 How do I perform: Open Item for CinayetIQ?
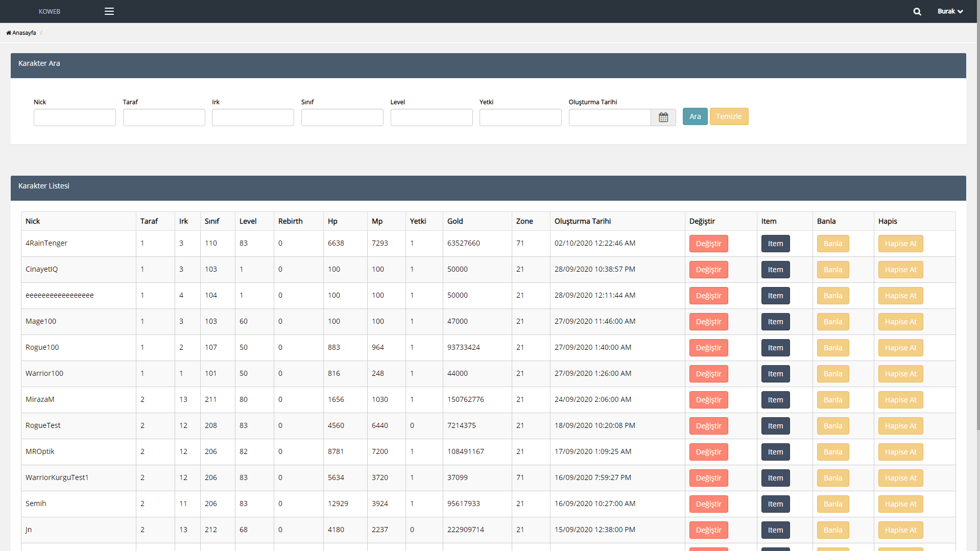click(x=775, y=270)
